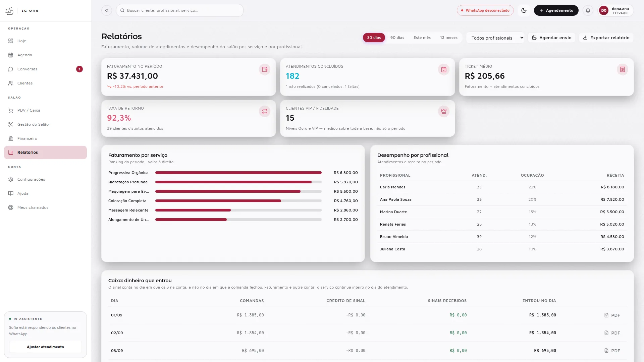Click the Hoje dashboard icon

click(11, 41)
